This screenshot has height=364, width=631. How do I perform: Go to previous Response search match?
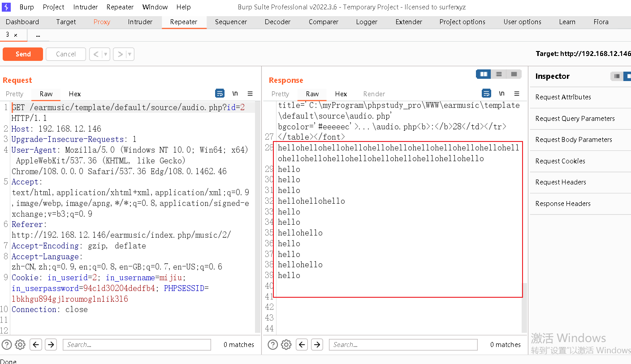[x=303, y=344]
